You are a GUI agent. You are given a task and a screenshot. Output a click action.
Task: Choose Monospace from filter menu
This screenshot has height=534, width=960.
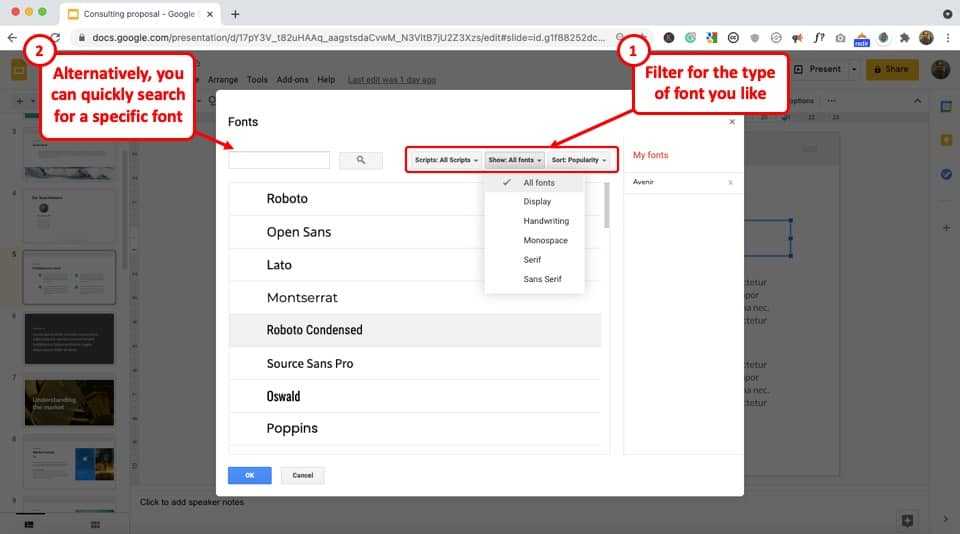coord(545,241)
